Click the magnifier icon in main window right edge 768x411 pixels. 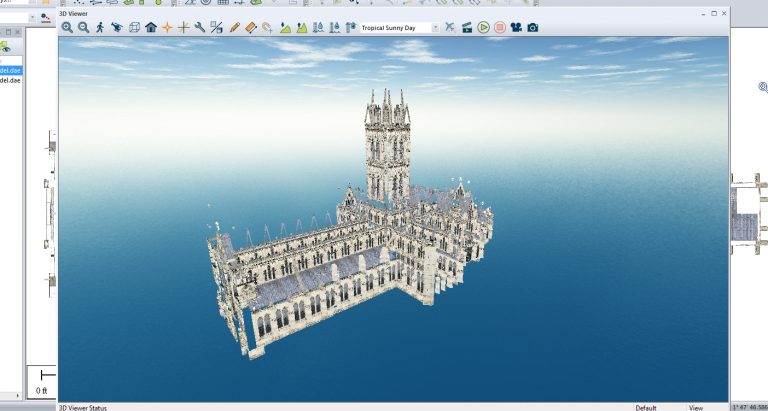763,87
